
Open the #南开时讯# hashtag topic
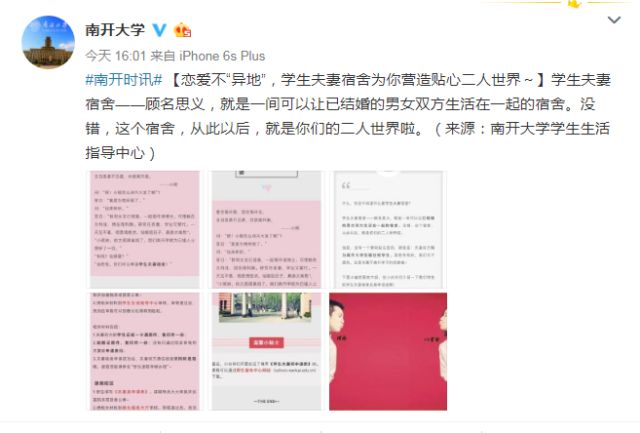(124, 80)
